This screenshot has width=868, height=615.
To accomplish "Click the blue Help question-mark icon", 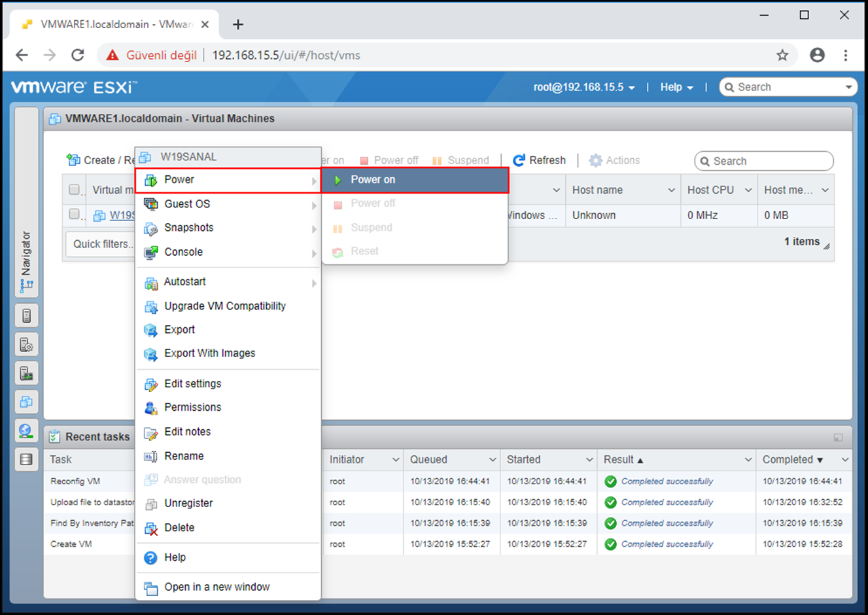I will coord(150,557).
